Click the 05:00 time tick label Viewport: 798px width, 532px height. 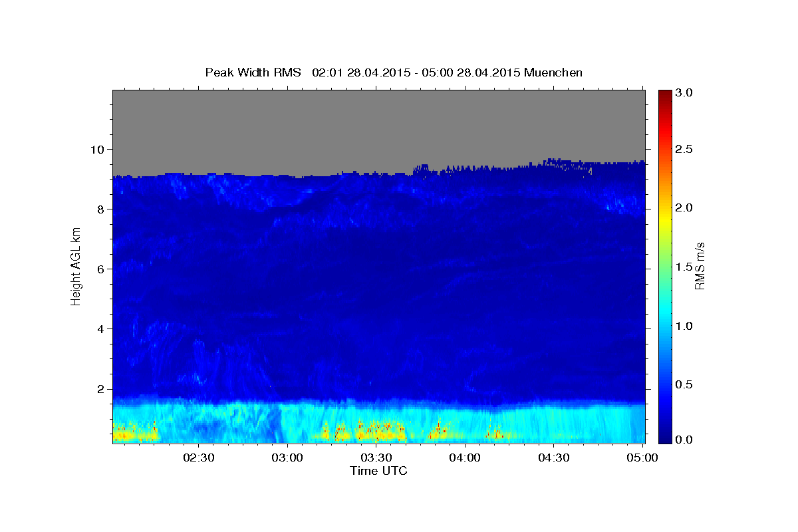click(x=642, y=458)
